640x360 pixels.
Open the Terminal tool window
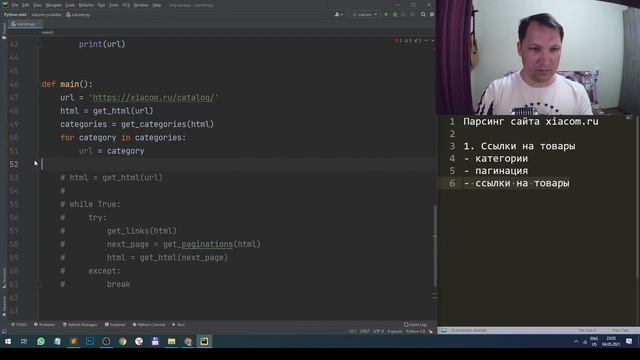115,324
